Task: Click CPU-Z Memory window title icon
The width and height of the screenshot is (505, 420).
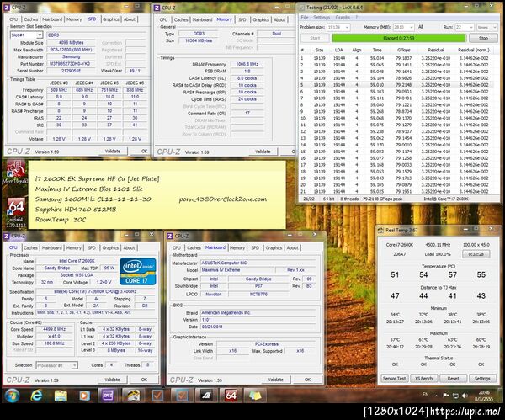Action: [x=157, y=8]
